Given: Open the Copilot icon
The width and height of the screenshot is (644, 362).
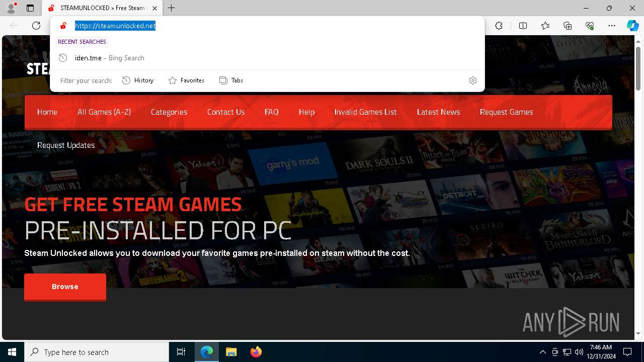Looking at the screenshot, I should pos(632,26).
